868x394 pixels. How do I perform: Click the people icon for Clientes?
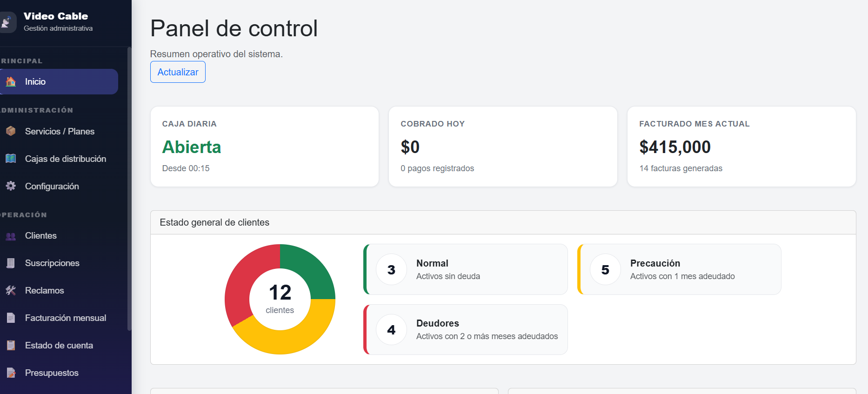(x=11, y=236)
